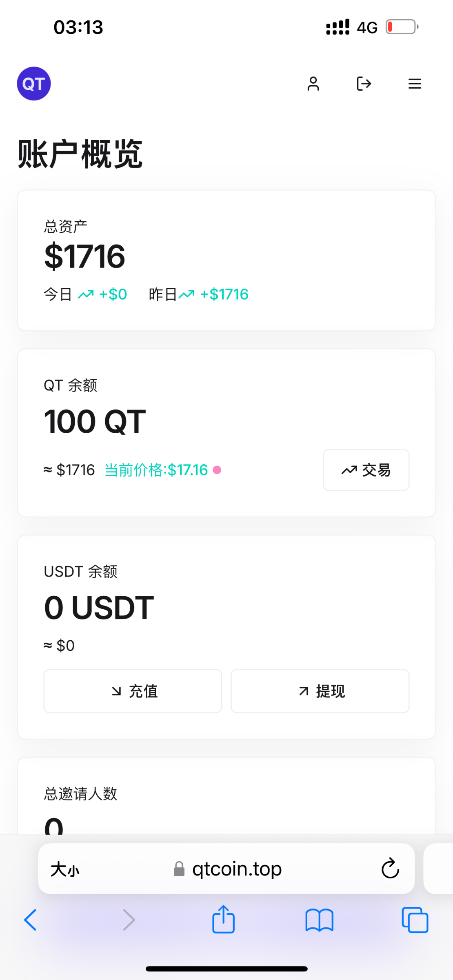Image resolution: width=453 pixels, height=980 pixels.
Task: Tap the Safari forward arrow
Action: 129,920
